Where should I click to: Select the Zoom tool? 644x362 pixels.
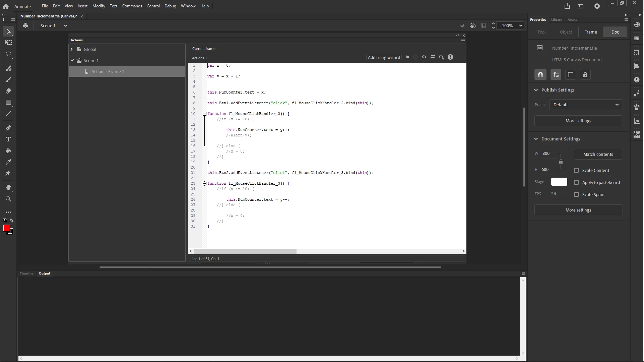pos(8,199)
